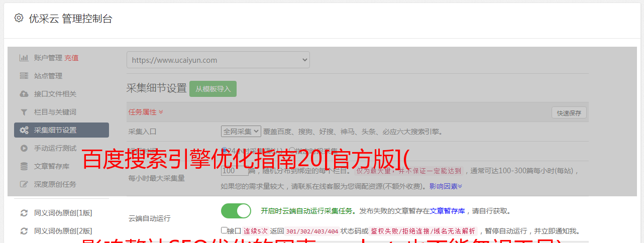
Task: Open 账户管理 in the sidebar
Action: point(48,58)
